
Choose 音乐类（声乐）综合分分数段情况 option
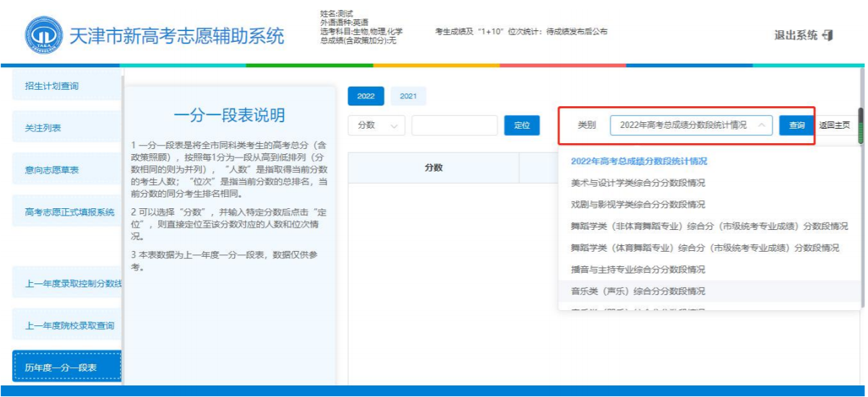tap(710, 291)
